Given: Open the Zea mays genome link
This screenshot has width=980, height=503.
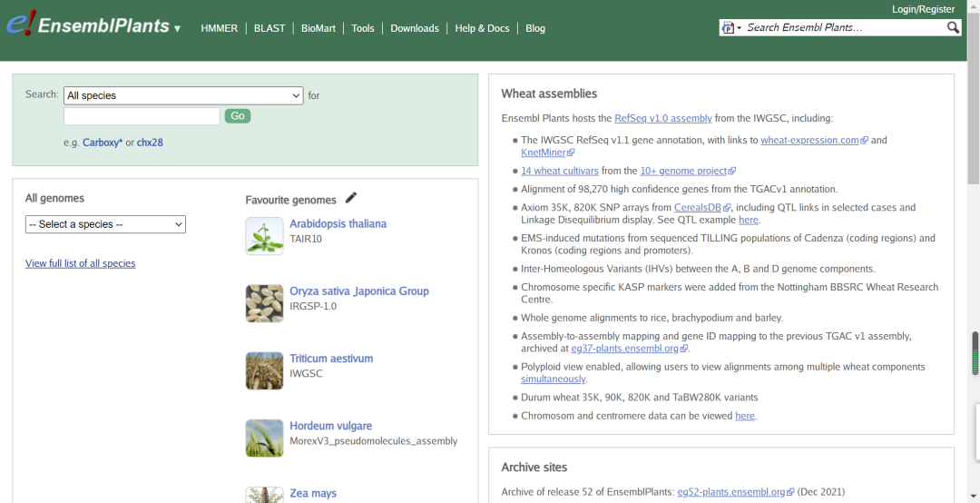Looking at the screenshot, I should (313, 493).
